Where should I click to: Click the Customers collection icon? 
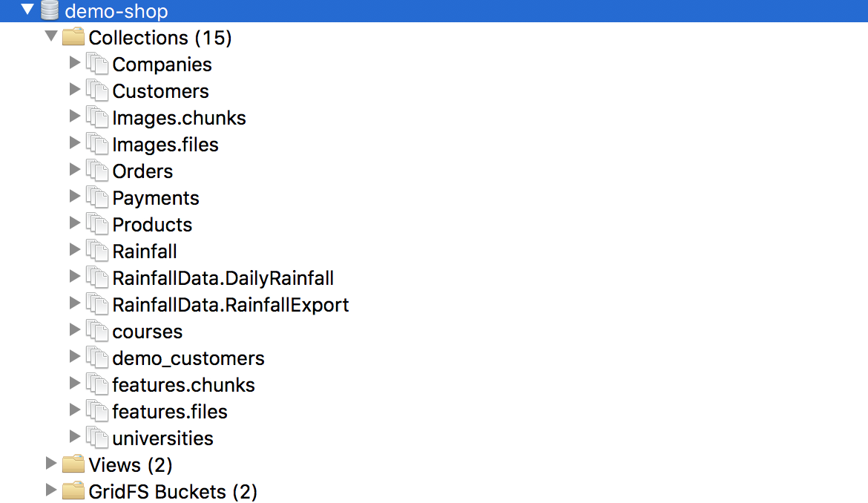click(98, 91)
